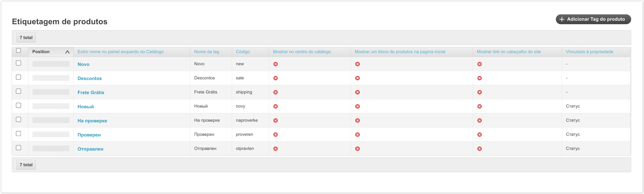Screen dimensions: 644x194
Task: Sort by Nome da tag column
Action: 206,52
